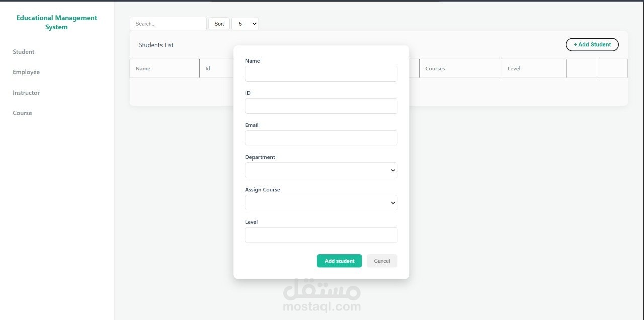Click the Name input field in form

pyautogui.click(x=321, y=74)
